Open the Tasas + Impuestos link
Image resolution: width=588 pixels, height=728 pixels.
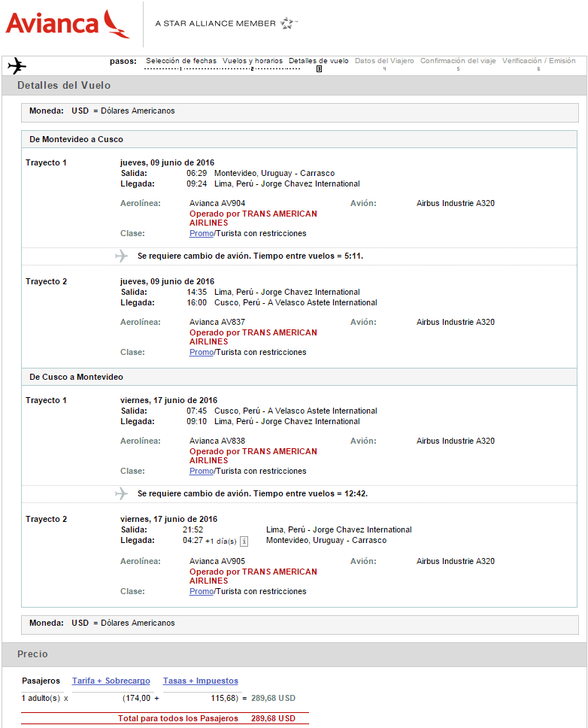click(x=201, y=681)
